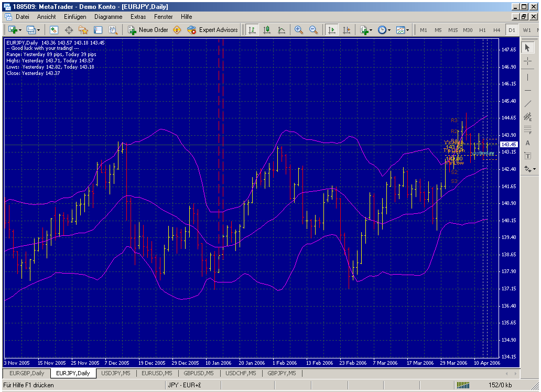Toggle chart auto scroll
Screen dimensions: 541x392
click(331, 30)
